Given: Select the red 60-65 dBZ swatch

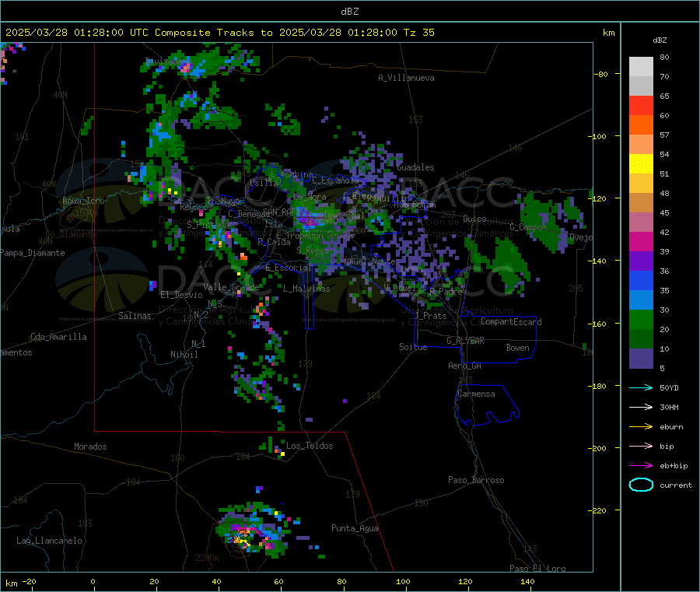Looking at the screenshot, I should (641, 105).
